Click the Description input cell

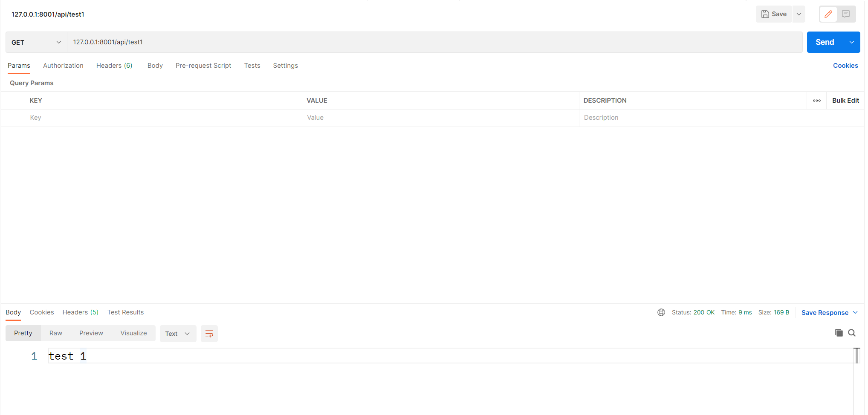pyautogui.click(x=721, y=118)
